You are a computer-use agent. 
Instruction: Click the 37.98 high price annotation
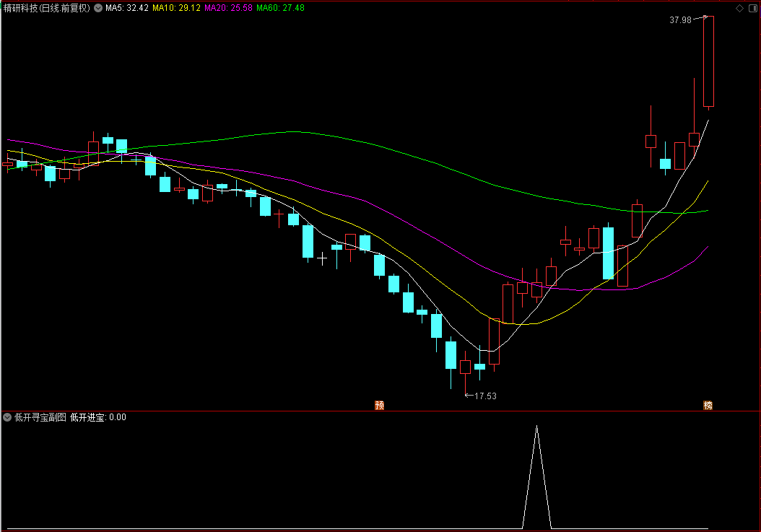(x=680, y=20)
